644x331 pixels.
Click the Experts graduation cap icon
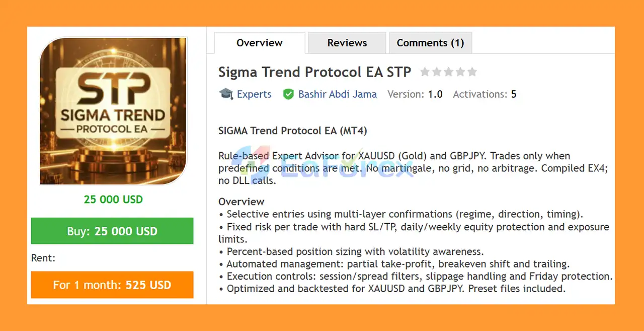(226, 94)
